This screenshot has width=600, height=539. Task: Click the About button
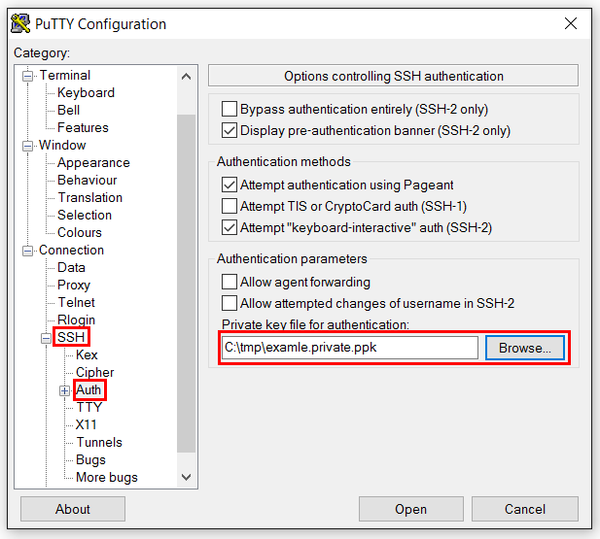tap(73, 509)
